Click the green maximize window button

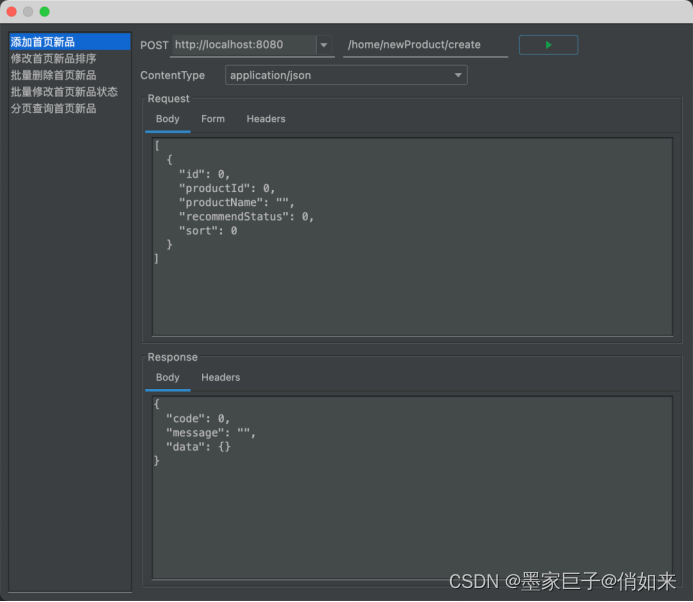[x=44, y=11]
